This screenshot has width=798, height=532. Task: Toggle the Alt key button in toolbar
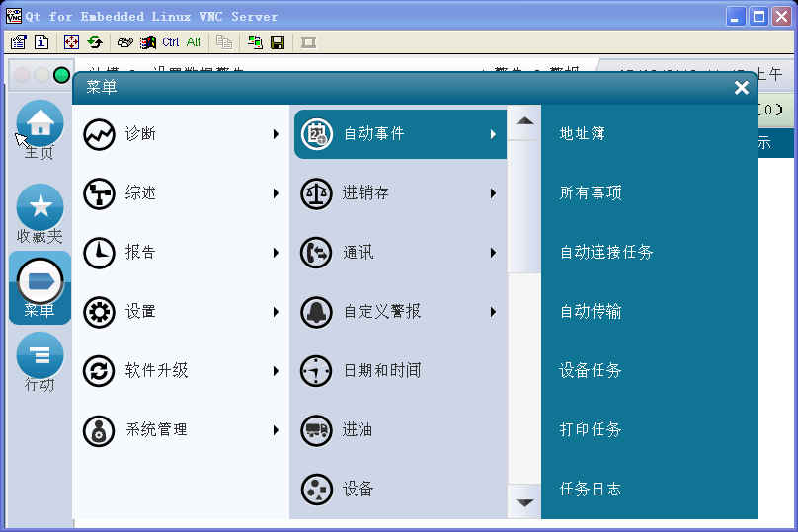coord(194,42)
